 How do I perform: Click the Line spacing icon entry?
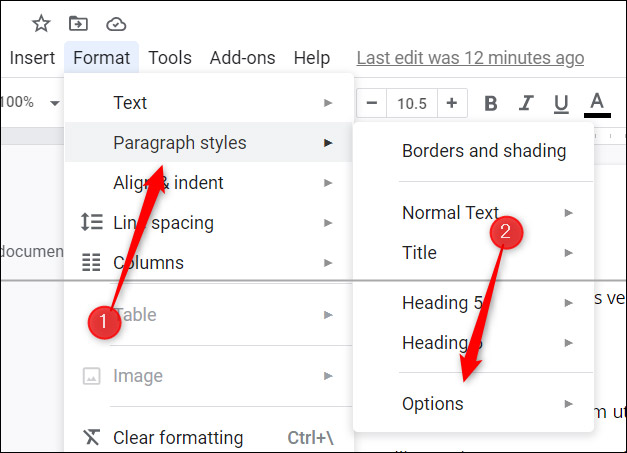click(x=91, y=223)
